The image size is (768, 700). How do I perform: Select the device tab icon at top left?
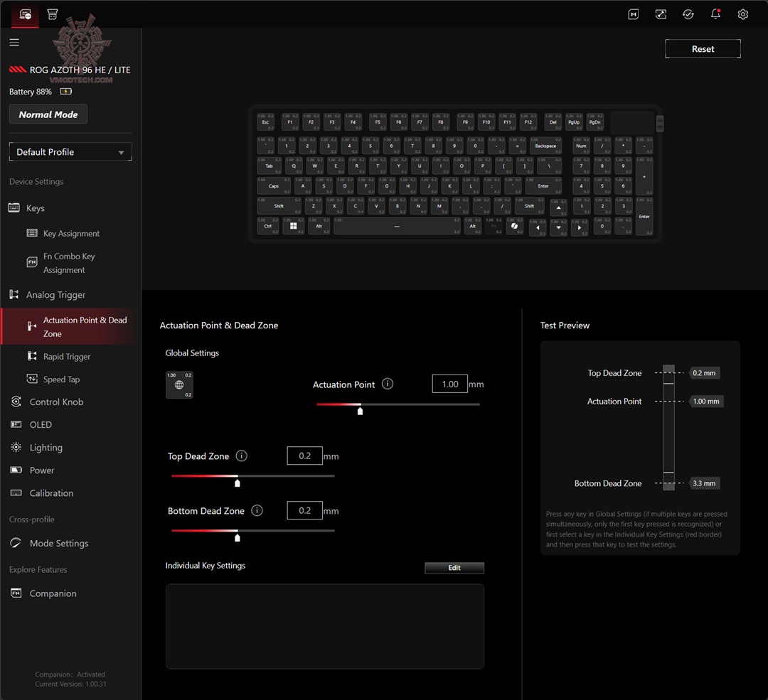click(26, 14)
